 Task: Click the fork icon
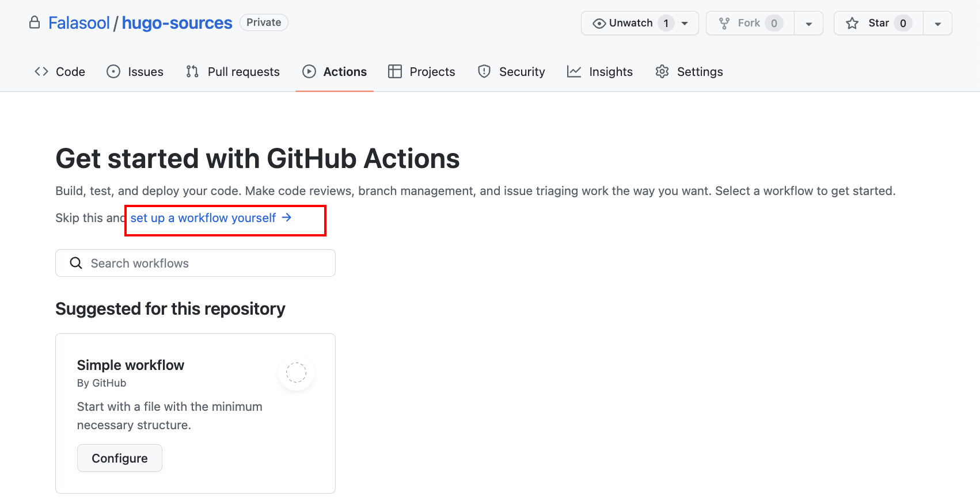pos(724,23)
